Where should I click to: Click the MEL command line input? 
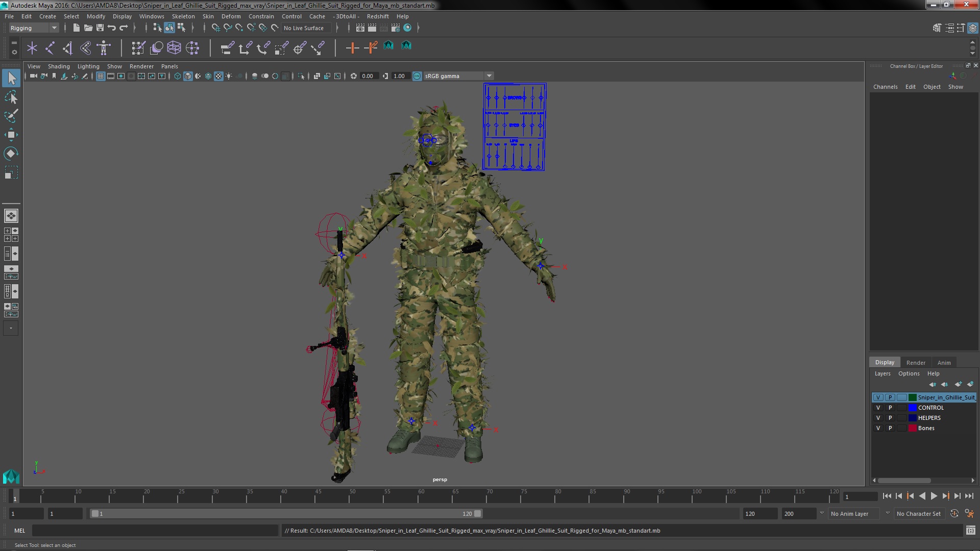pos(155,531)
